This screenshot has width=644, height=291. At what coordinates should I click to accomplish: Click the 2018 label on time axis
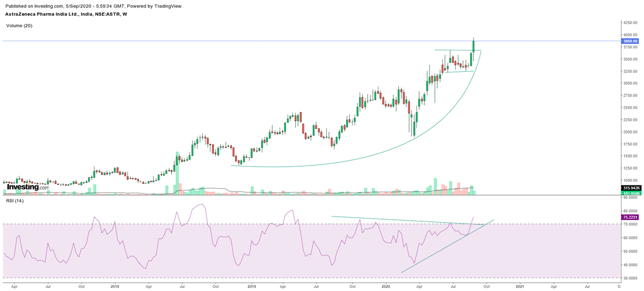pyautogui.click(x=114, y=287)
